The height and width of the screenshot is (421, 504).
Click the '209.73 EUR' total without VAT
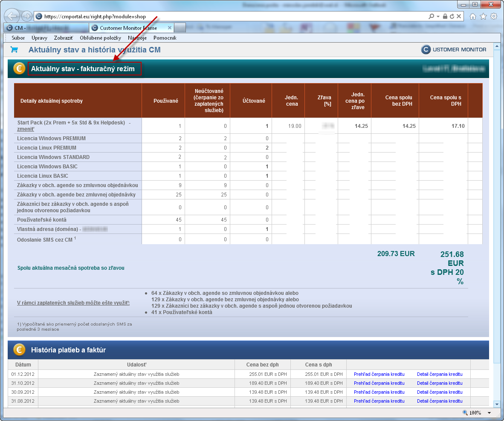(x=396, y=254)
